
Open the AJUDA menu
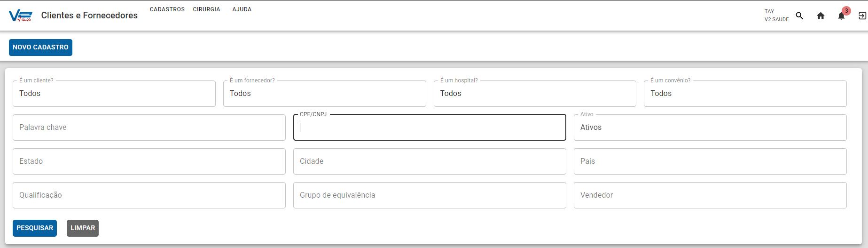[242, 9]
